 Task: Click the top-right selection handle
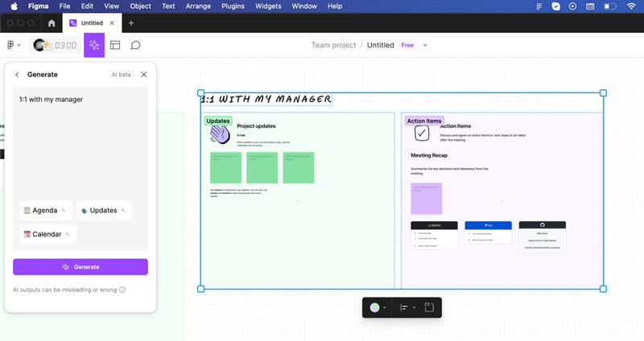click(603, 93)
